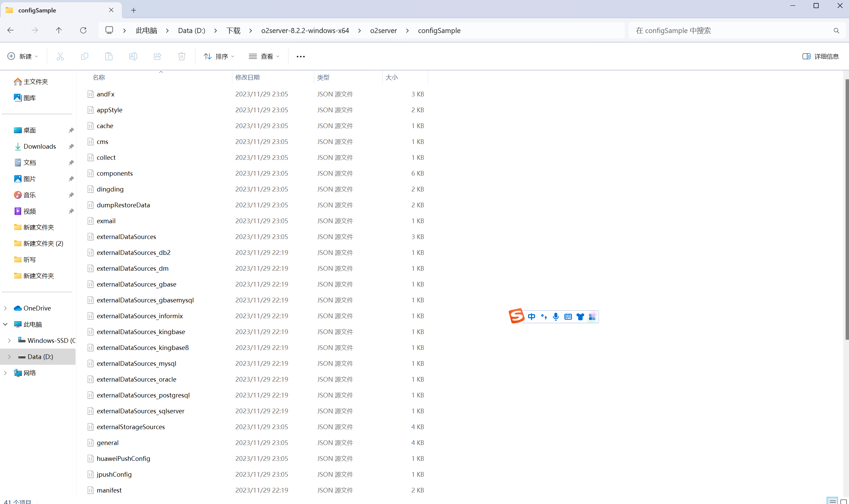
Task: Click the Paste clipboard icon
Action: coord(109,56)
